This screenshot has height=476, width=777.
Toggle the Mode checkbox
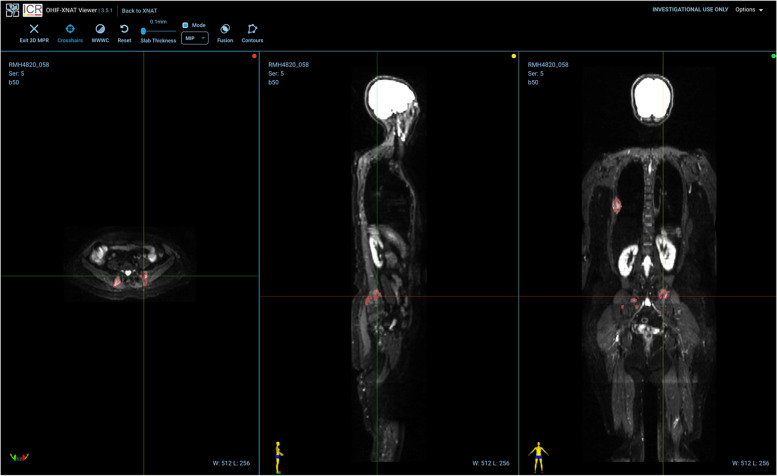pyautogui.click(x=185, y=25)
